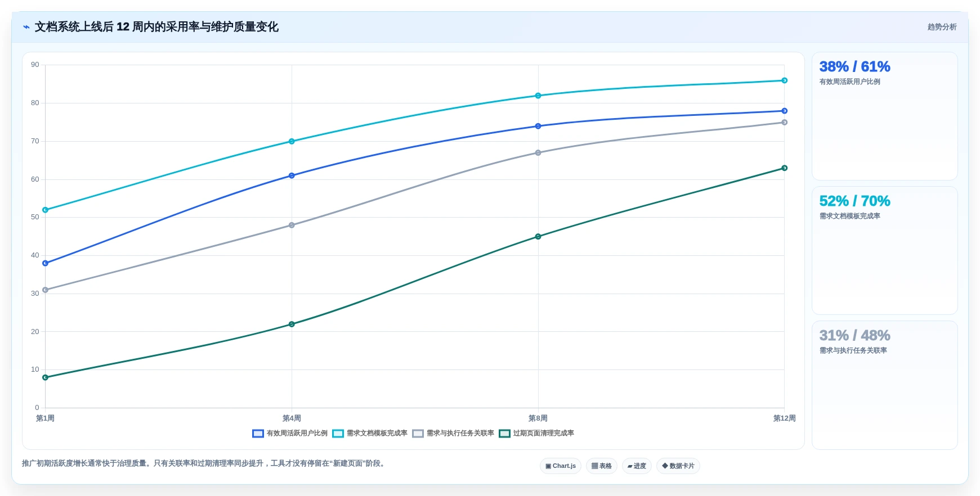Open the 52% / 70% stat card
The width and height of the screenshot is (980, 496).
[884, 250]
